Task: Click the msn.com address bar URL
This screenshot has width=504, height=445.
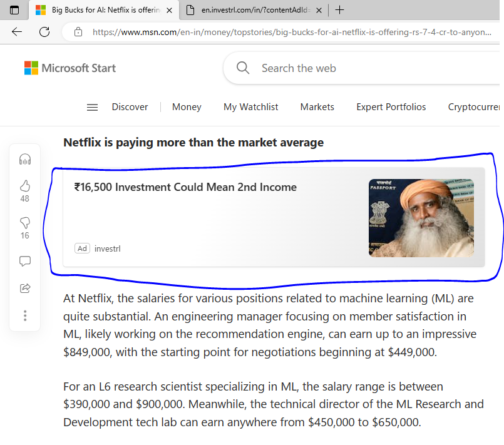Action: click(292, 32)
